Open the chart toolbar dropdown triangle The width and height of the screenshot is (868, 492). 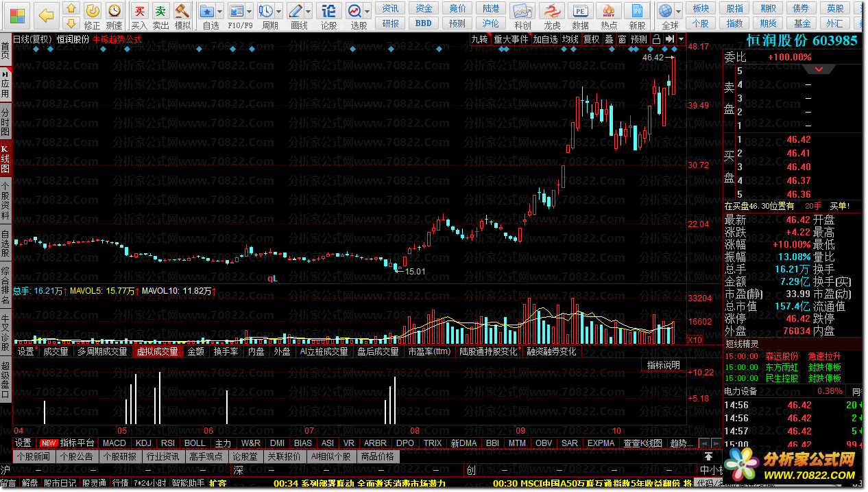(681, 39)
